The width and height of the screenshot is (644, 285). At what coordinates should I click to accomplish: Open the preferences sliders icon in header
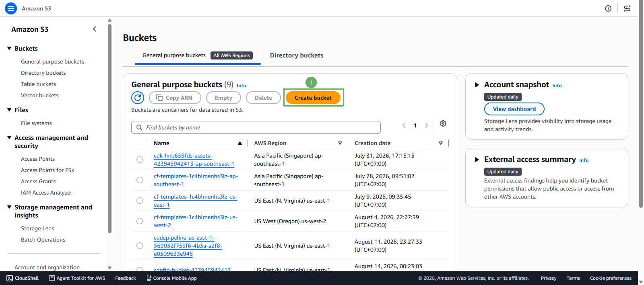(627, 8)
